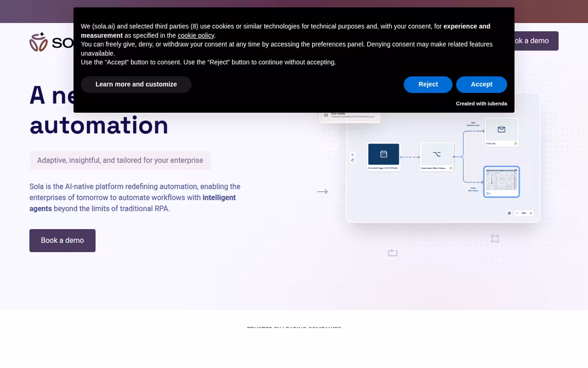Select the Conditional Check branch node
This screenshot has width=588, height=368.
click(x=437, y=157)
